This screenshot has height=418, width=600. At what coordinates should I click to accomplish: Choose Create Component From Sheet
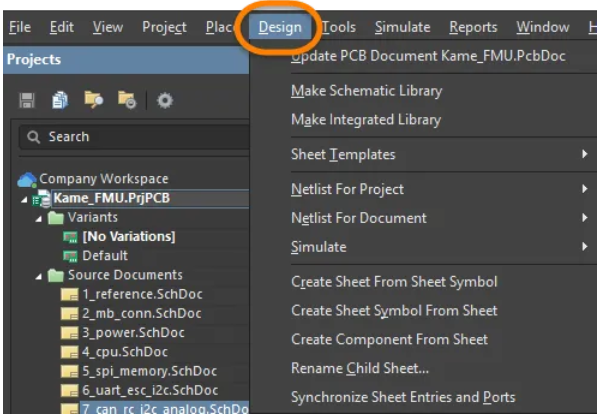390,339
